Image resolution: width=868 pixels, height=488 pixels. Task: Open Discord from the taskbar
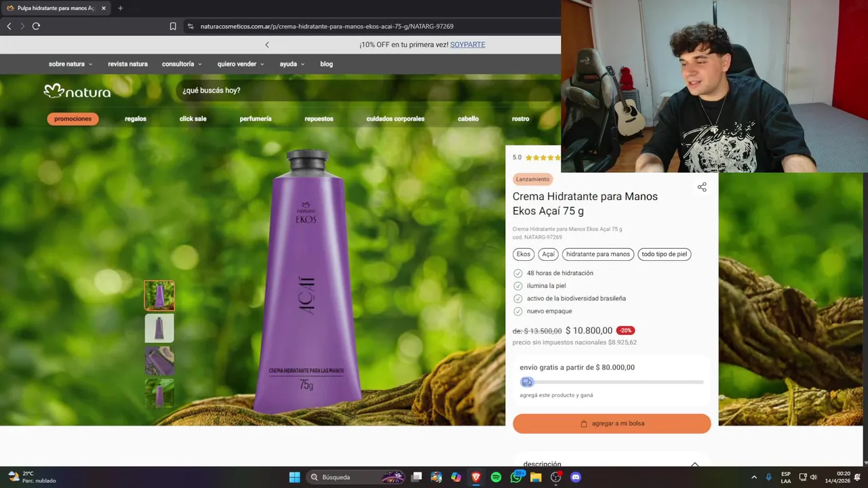pyautogui.click(x=576, y=477)
